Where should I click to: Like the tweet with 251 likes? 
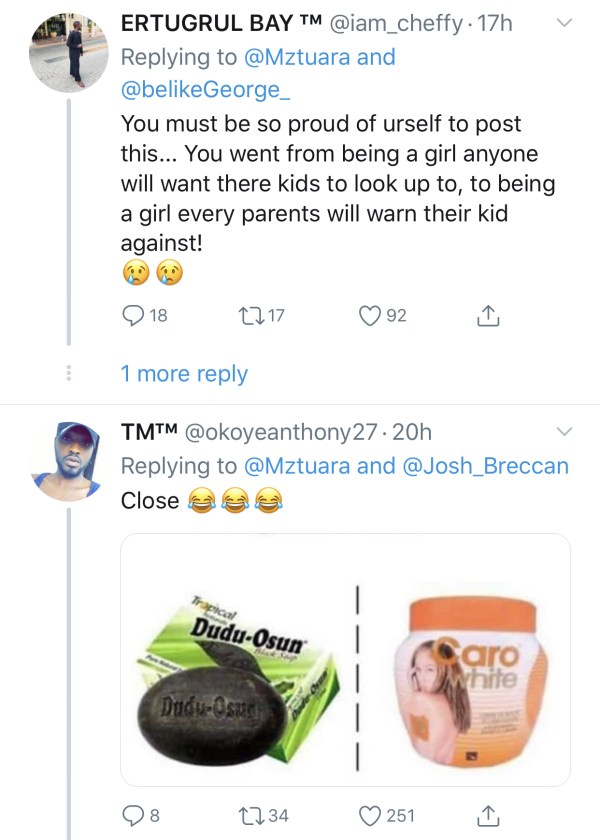(x=371, y=815)
